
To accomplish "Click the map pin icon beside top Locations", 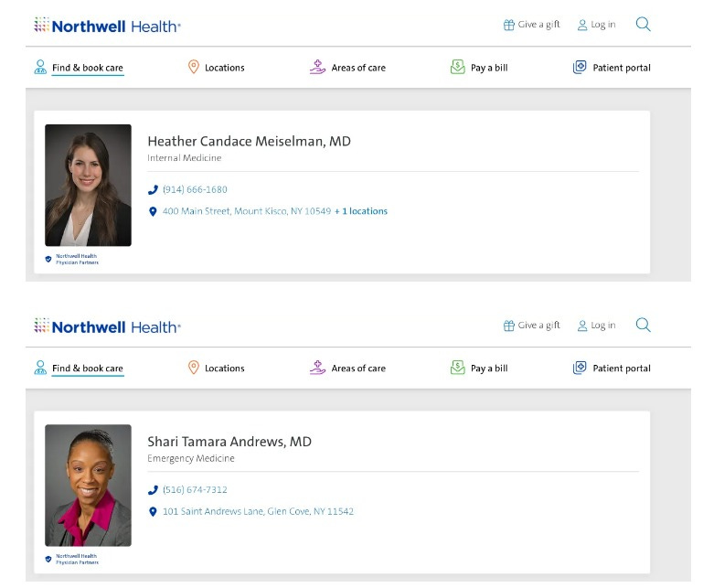I will click(x=193, y=68).
